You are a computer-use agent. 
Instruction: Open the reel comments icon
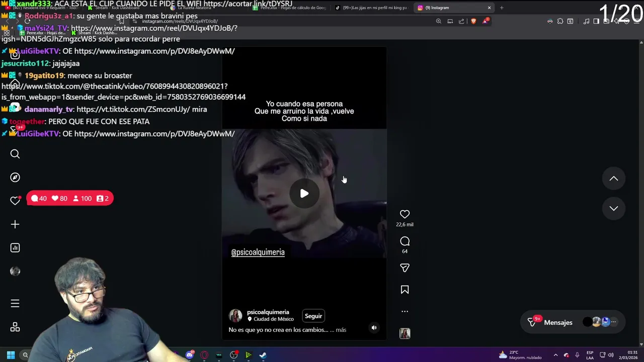(x=405, y=241)
